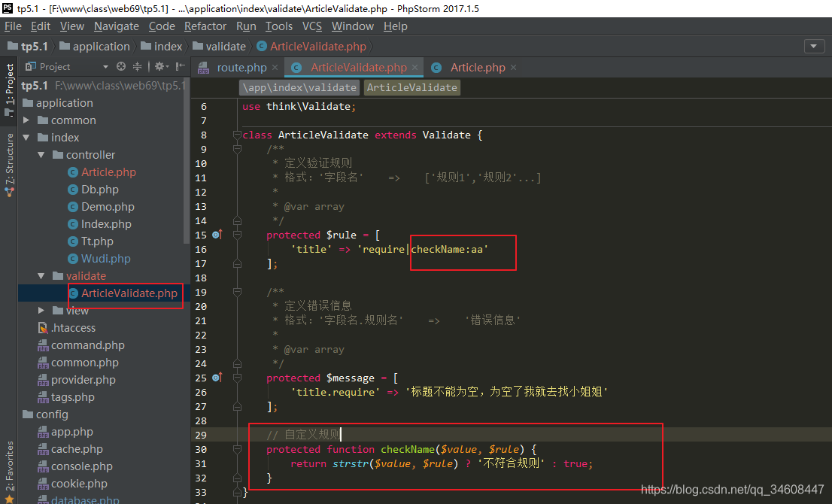Open the Edit menu
Image resolution: width=832 pixels, height=504 pixels.
41,26
